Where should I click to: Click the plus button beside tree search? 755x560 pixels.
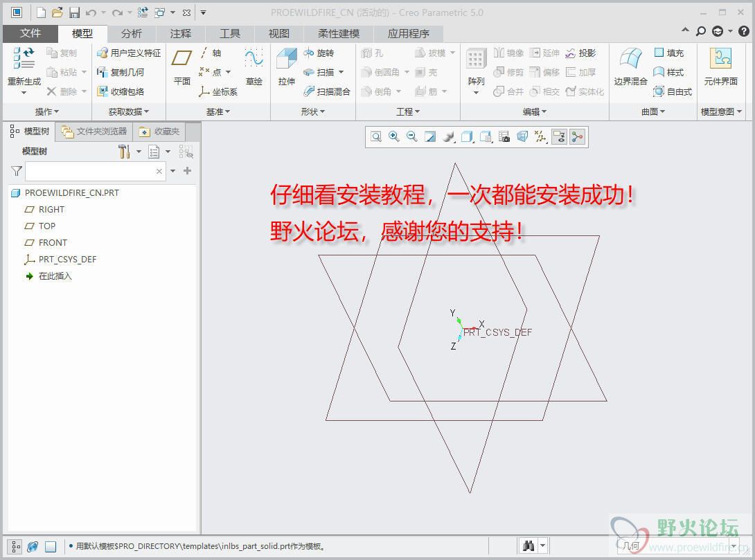tap(187, 171)
